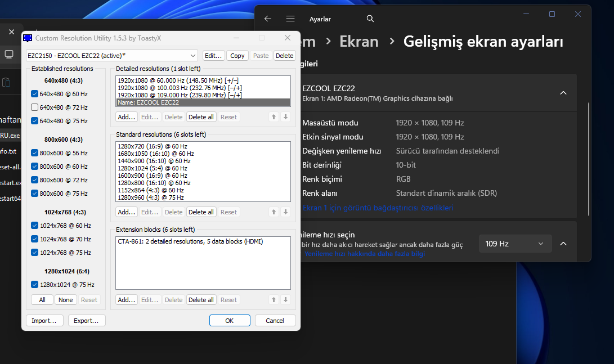Screen dimensions: 614x364
Task: Toggle 800x600 @ 75 Hz checkbox
Action: point(34,194)
